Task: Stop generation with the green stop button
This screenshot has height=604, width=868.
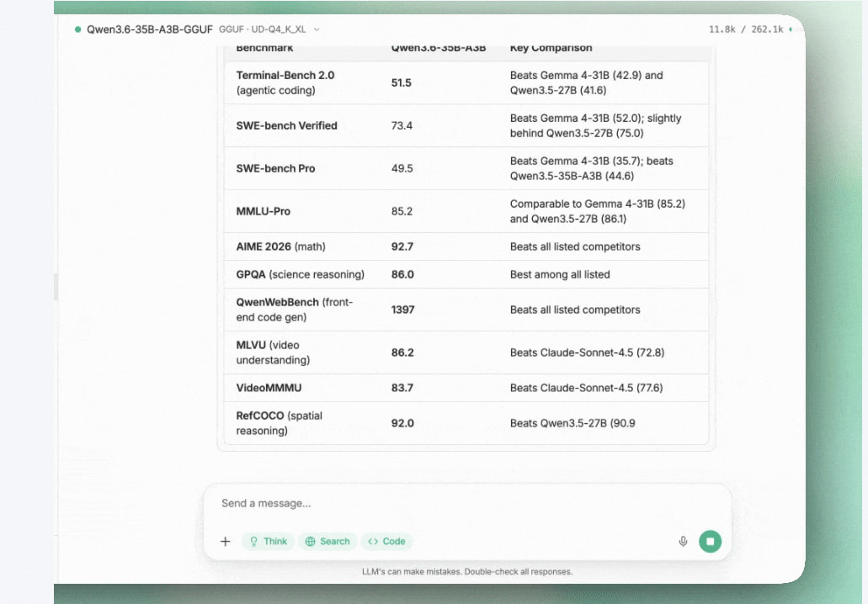Action: 710,542
